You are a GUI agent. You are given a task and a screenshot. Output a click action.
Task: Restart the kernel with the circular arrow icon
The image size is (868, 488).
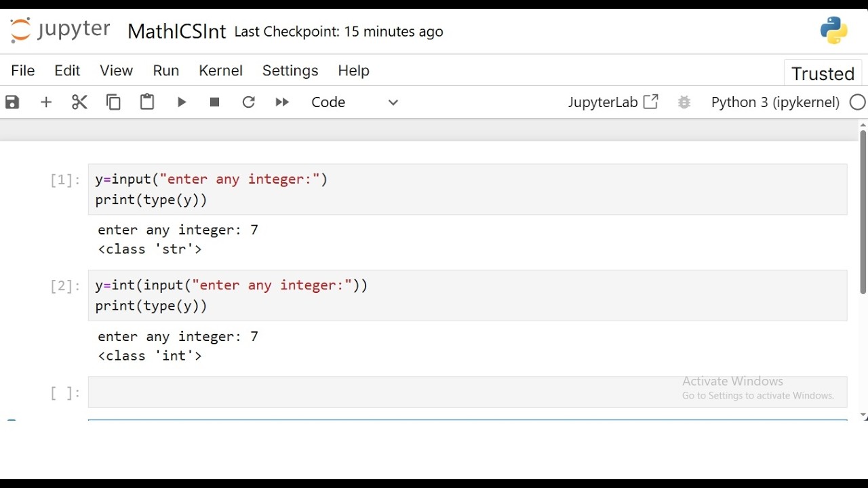pyautogui.click(x=249, y=102)
